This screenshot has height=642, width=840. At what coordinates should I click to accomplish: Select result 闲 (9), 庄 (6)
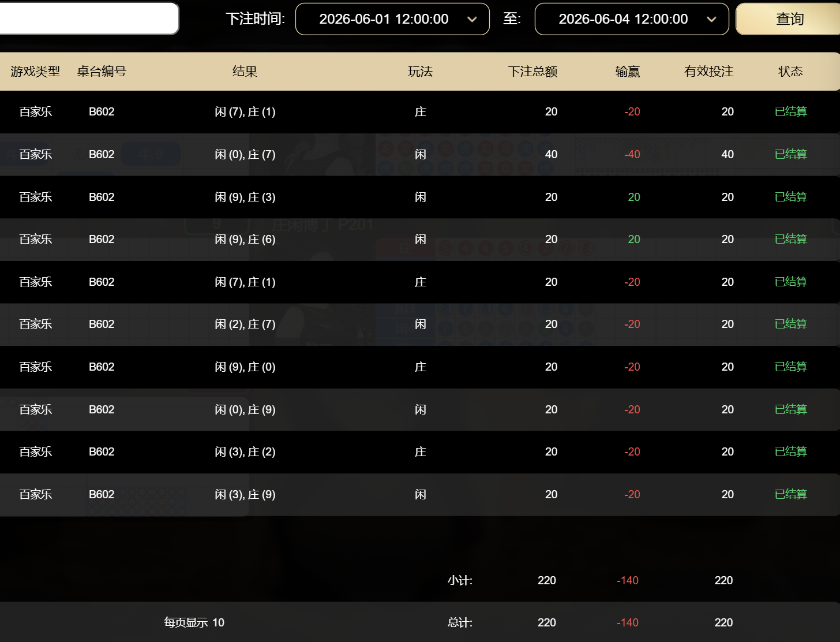[x=245, y=239]
